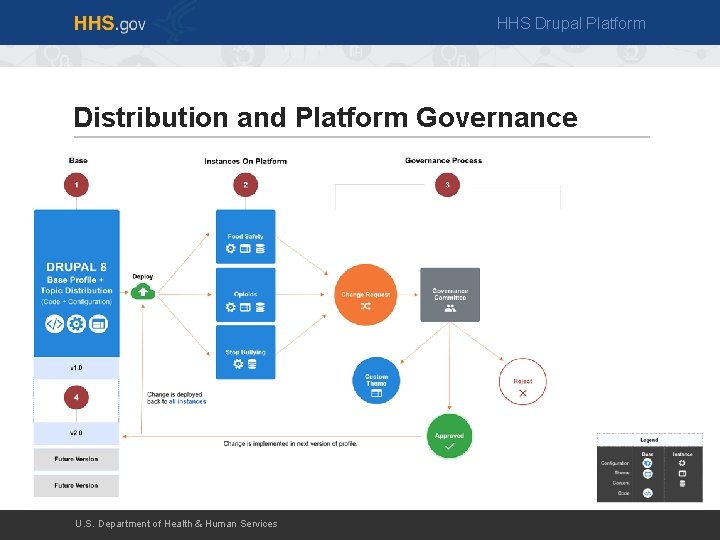Viewport: 720px width, 540px height.
Task: Click the gear icon in Opioids box
Action: coord(231,307)
